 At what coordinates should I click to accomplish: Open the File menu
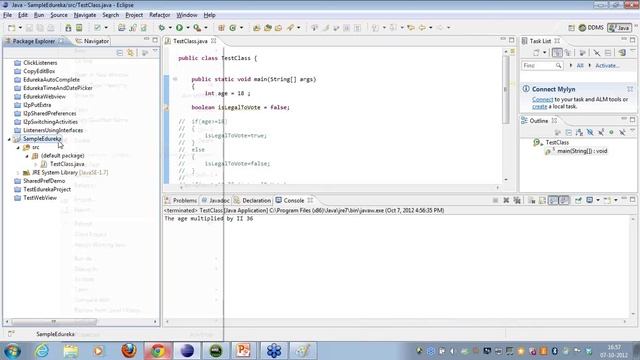(7, 15)
